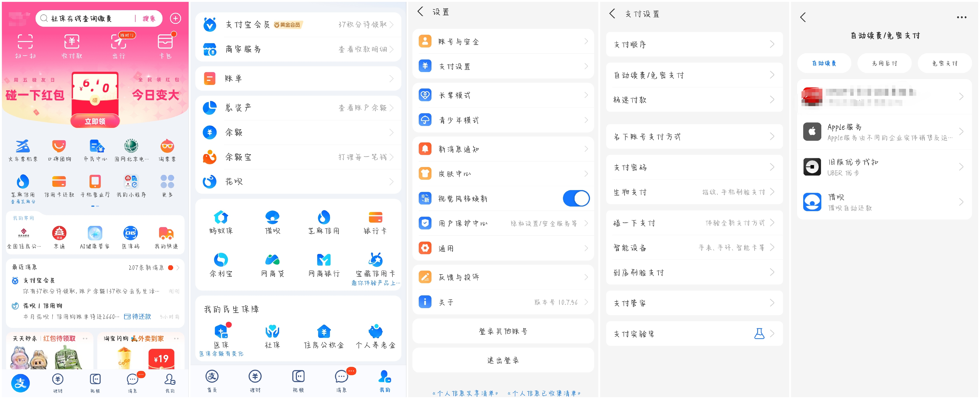Tap 退出登录 button

pos(503,360)
